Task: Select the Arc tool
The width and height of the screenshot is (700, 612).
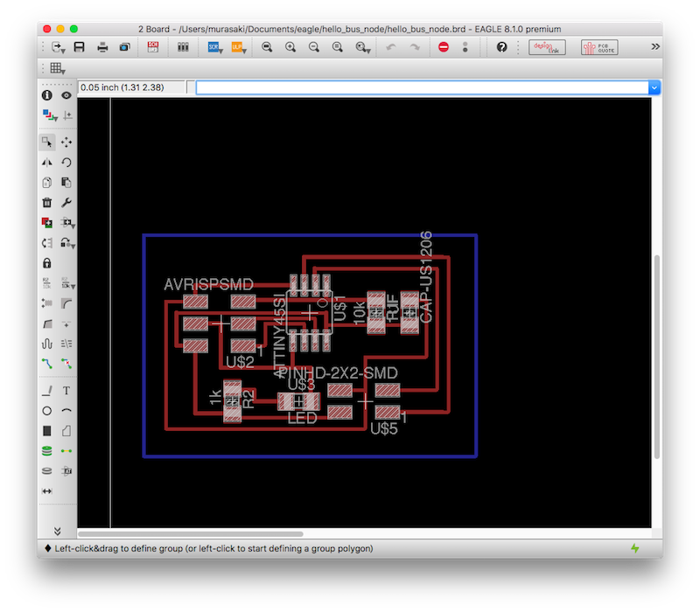Action: pos(66,411)
